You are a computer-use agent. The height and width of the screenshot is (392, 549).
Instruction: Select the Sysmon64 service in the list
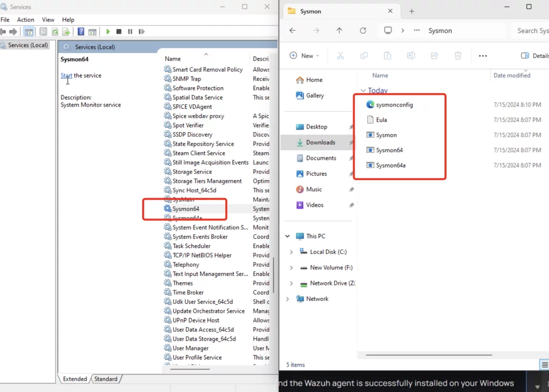tap(187, 209)
